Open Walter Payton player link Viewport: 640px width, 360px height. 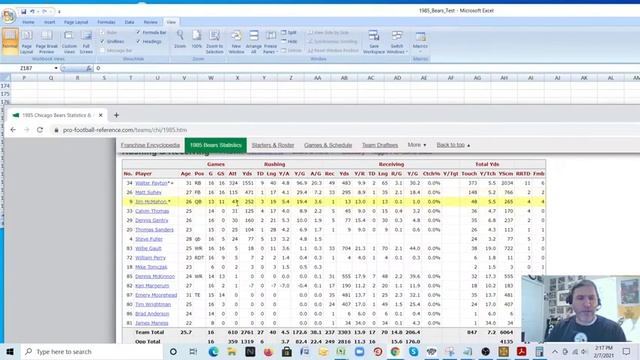click(151, 183)
